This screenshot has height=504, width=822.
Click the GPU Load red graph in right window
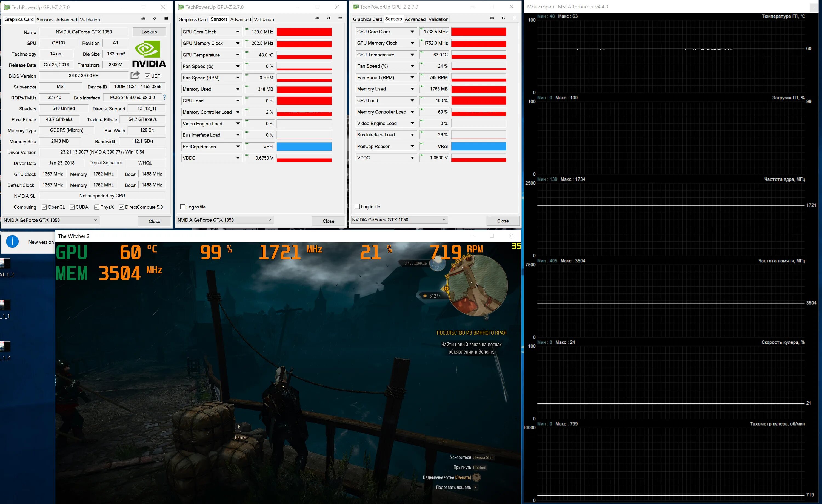pos(479,101)
